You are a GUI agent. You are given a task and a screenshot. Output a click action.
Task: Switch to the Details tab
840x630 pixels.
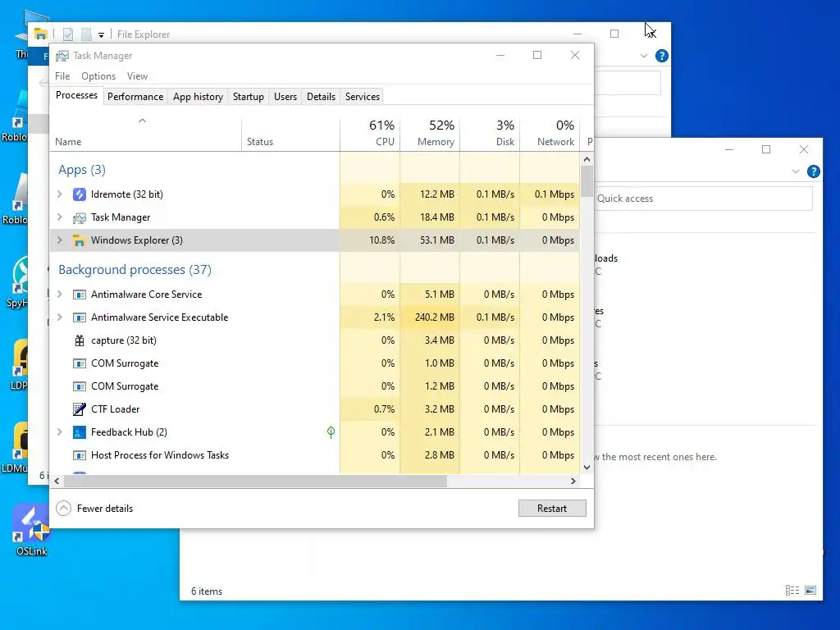(321, 97)
